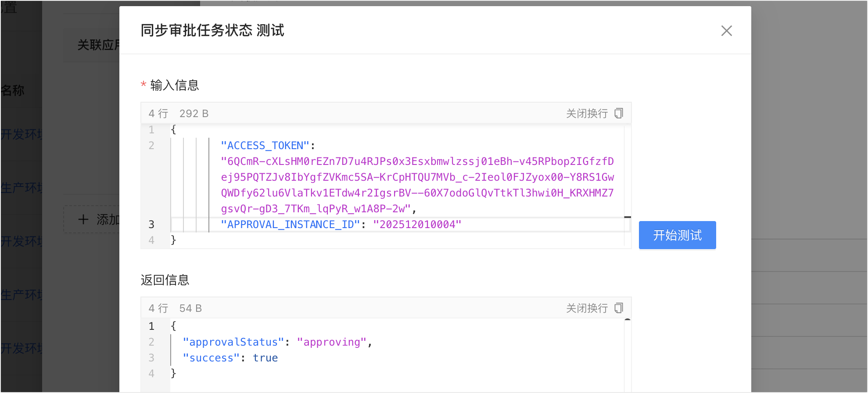The image size is (868, 393).
Task: Click the "ACCESS_TOKEN" key in input
Action: pyautogui.click(x=265, y=146)
